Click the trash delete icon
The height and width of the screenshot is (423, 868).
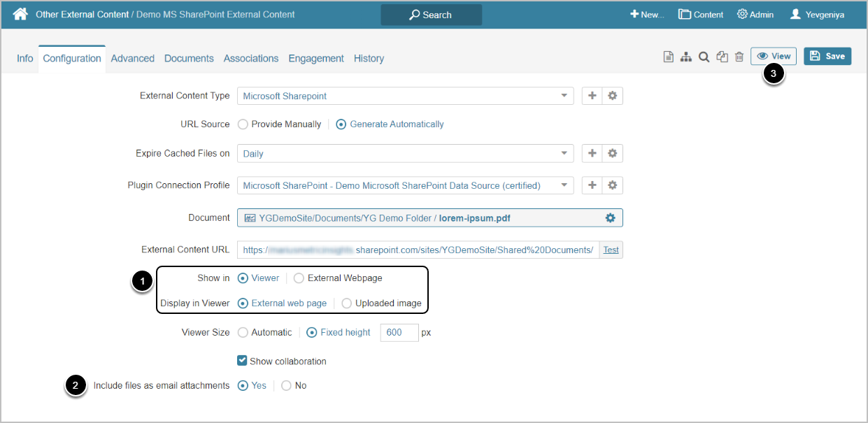[x=739, y=57]
